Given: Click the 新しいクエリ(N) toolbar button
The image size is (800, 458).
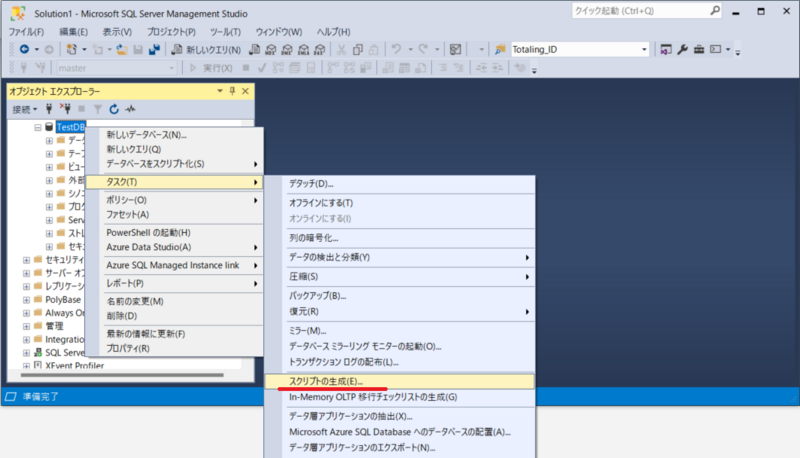Looking at the screenshot, I should point(206,49).
